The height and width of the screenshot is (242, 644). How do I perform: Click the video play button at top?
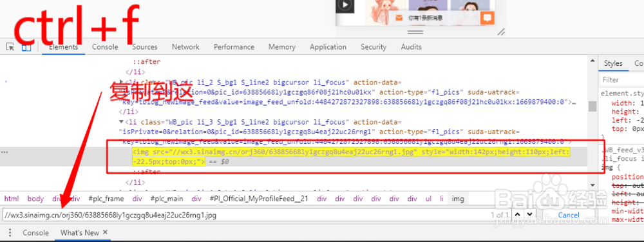345,5
